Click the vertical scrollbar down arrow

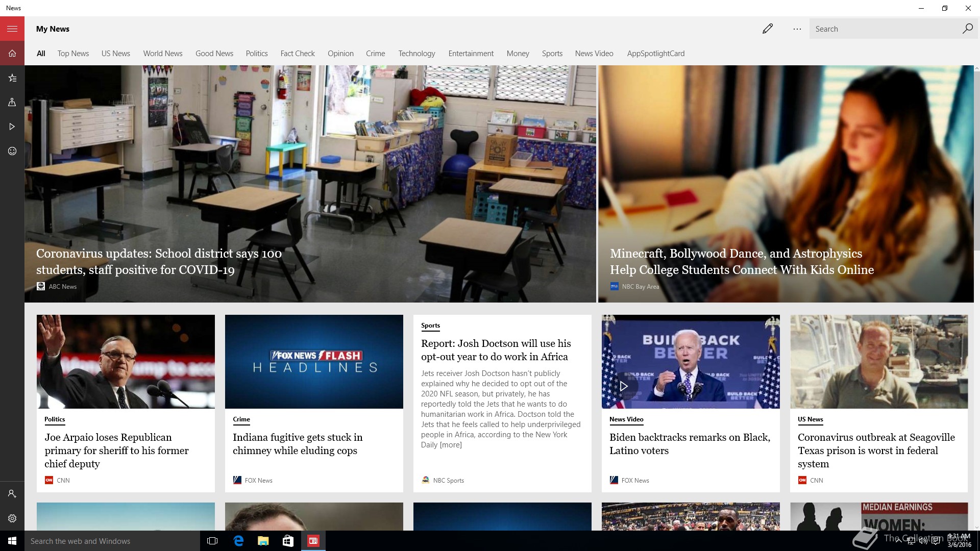tap(977, 528)
